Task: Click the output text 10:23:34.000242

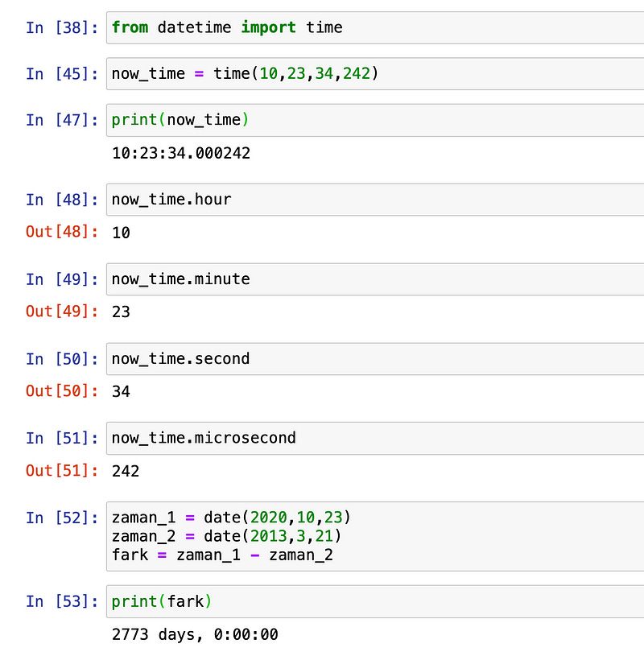Action: click(181, 154)
